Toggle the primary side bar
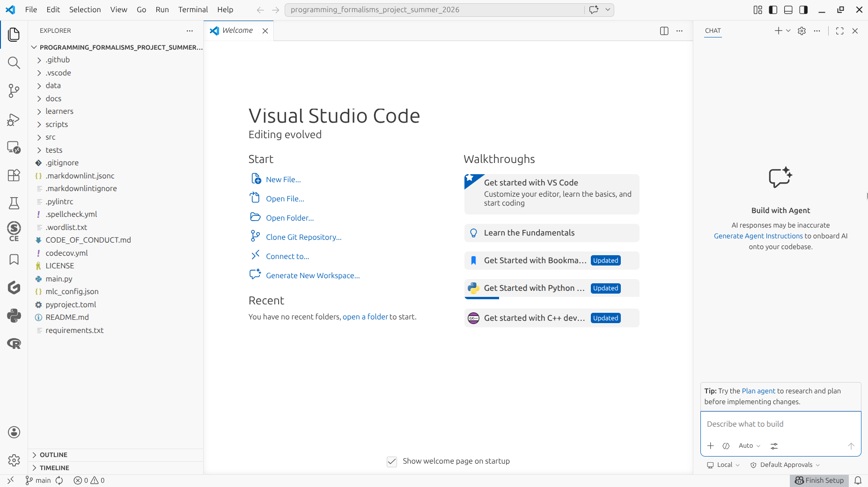The width and height of the screenshot is (868, 487). point(773,10)
